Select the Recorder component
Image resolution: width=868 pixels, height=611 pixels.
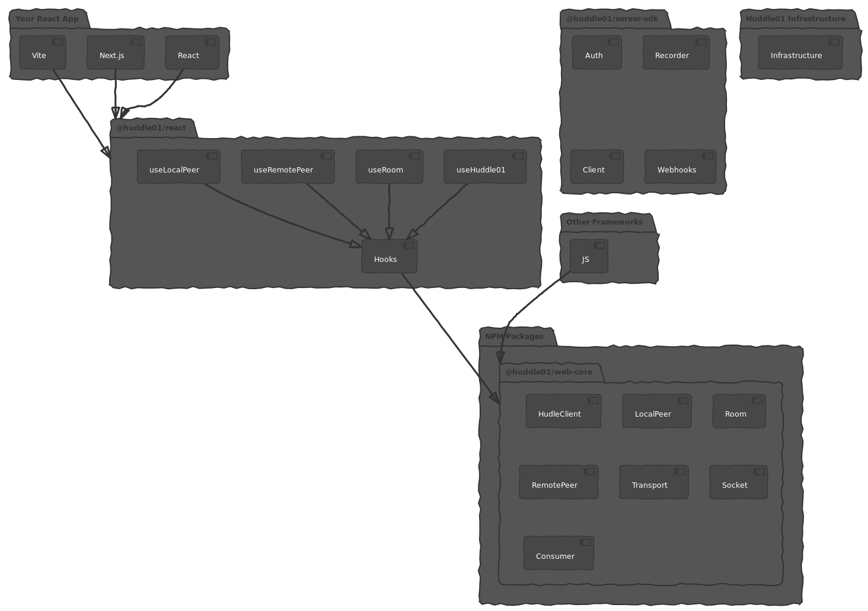[x=676, y=52]
